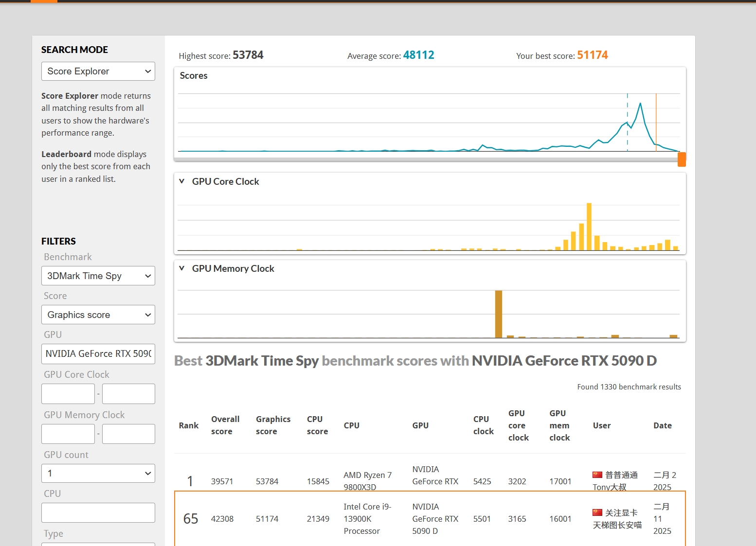Click user 关注显卡 天梯图长安喵
The width and height of the screenshot is (756, 546).
tap(617, 519)
